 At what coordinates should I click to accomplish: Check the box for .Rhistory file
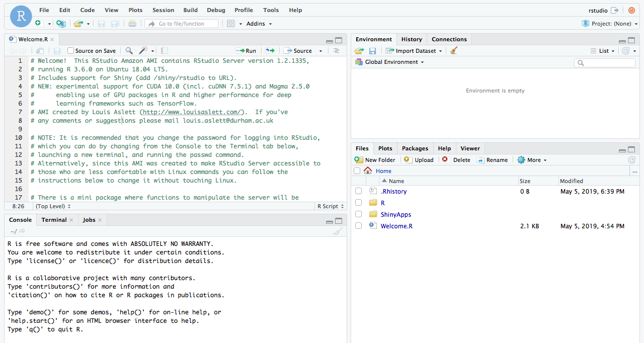358,191
